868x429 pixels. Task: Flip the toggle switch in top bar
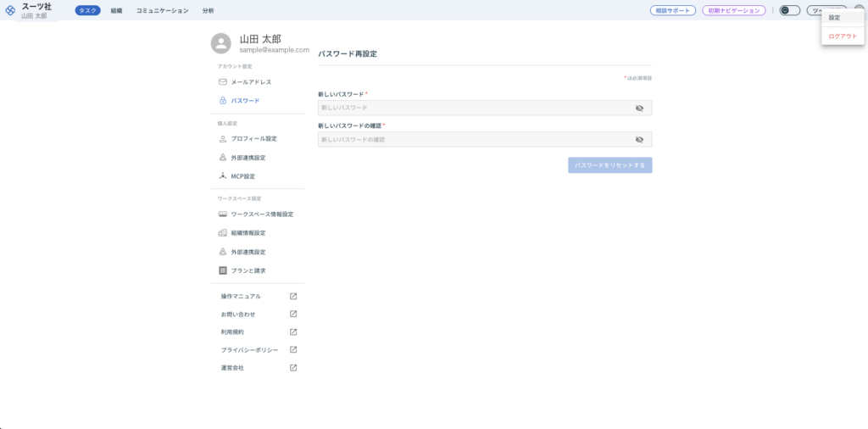[789, 10]
